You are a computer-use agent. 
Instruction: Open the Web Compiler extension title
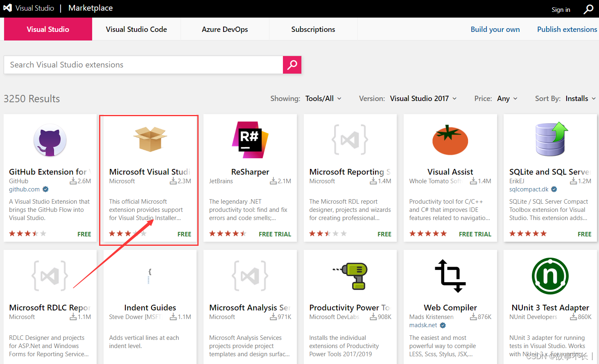click(x=450, y=308)
